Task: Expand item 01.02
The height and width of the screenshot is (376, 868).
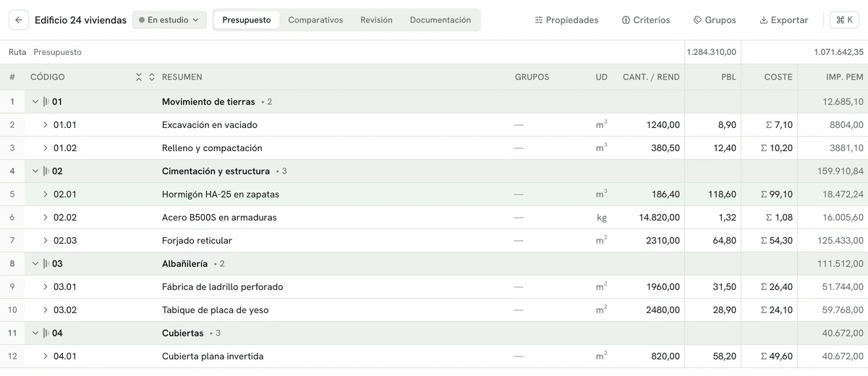Action: coord(46,148)
